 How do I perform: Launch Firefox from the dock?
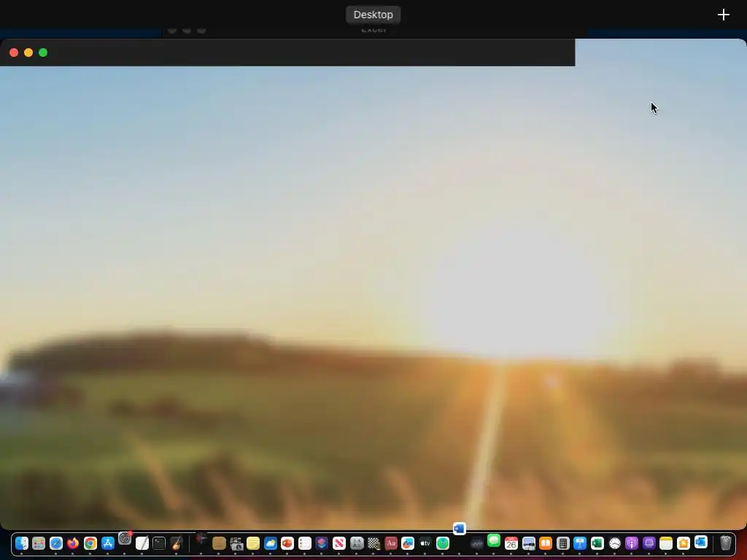point(73,543)
